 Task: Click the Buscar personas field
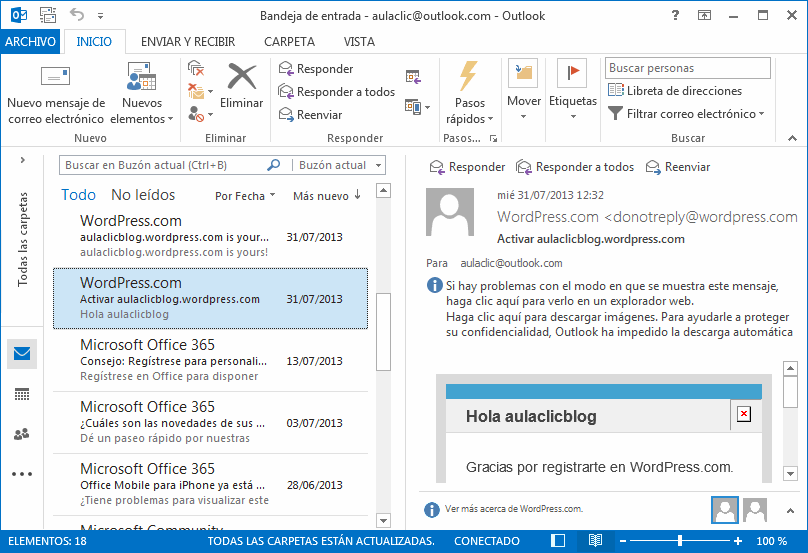tap(687, 68)
